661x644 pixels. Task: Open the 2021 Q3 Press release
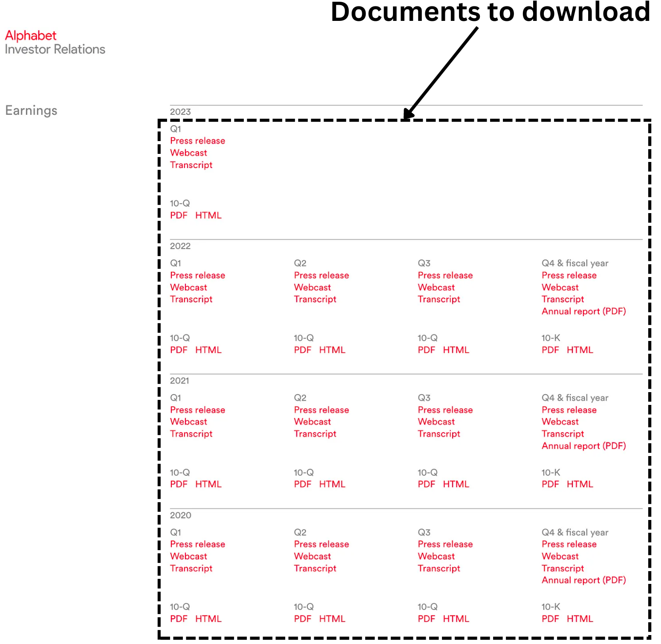click(445, 410)
